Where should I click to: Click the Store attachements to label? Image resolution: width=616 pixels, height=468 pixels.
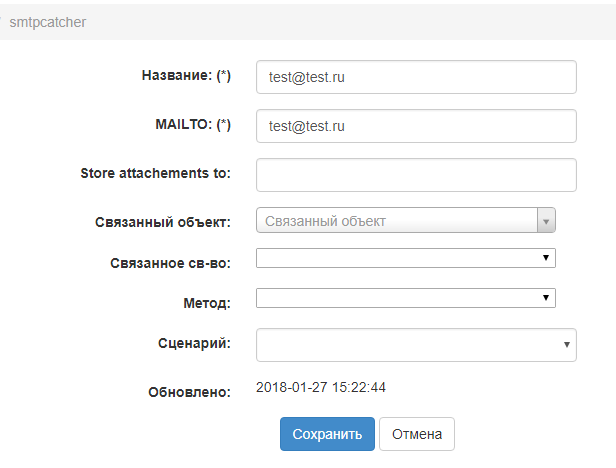click(155, 173)
